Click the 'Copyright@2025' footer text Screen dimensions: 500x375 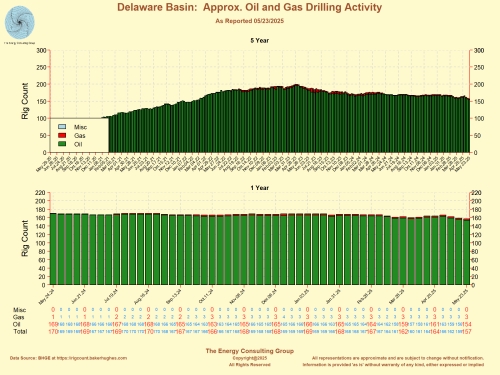tap(250, 358)
